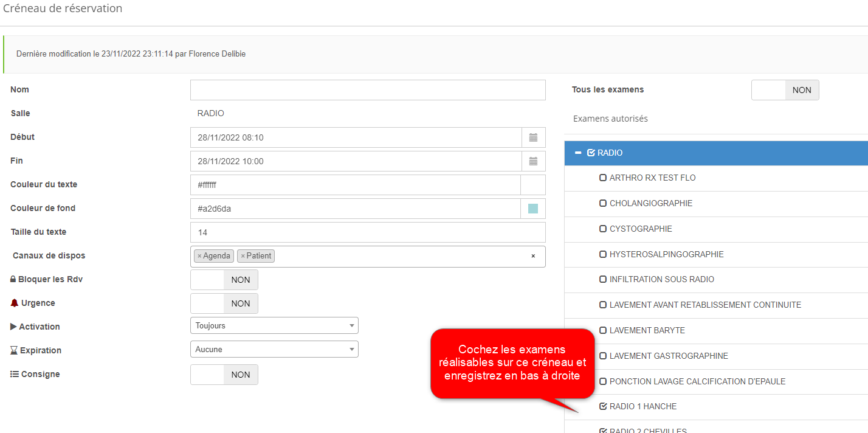The image size is (868, 433).
Task: Check ARTHRO RX TEST FLO exam
Action: point(603,178)
